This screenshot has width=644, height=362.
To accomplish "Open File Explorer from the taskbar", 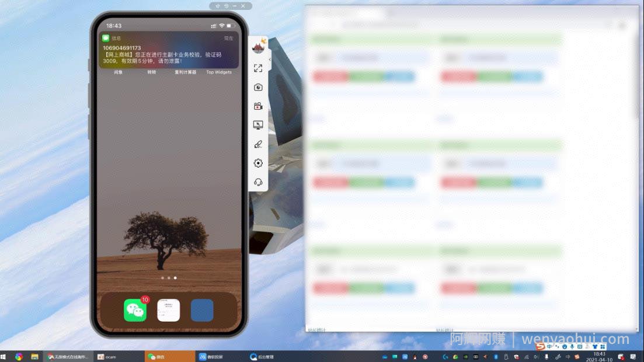I will click(x=34, y=357).
